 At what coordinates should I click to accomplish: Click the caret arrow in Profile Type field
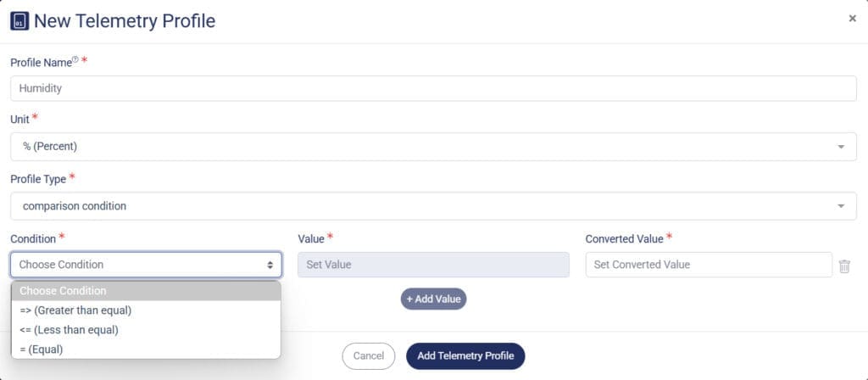pyautogui.click(x=841, y=206)
